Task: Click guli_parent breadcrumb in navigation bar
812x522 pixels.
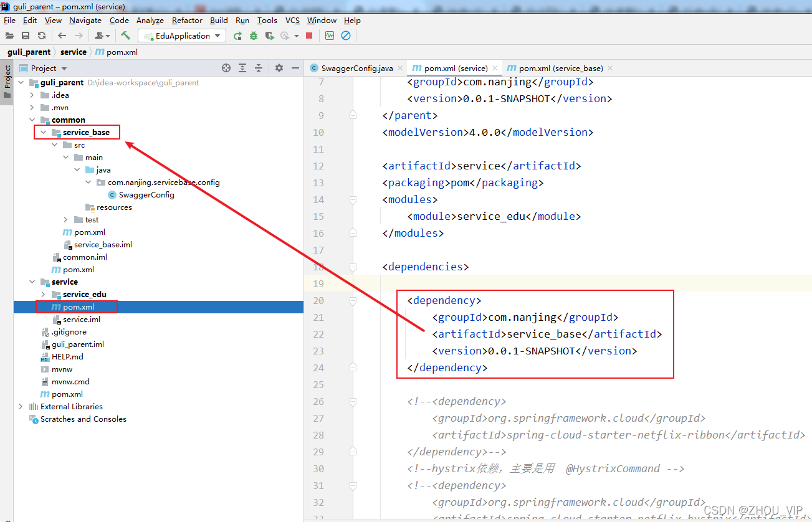Action: (29, 52)
